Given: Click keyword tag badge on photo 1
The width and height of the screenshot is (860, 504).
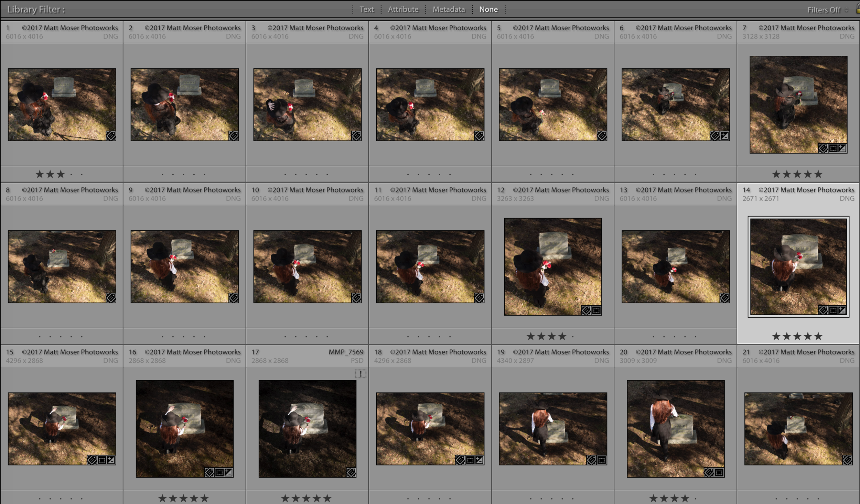Looking at the screenshot, I should click(x=111, y=136).
